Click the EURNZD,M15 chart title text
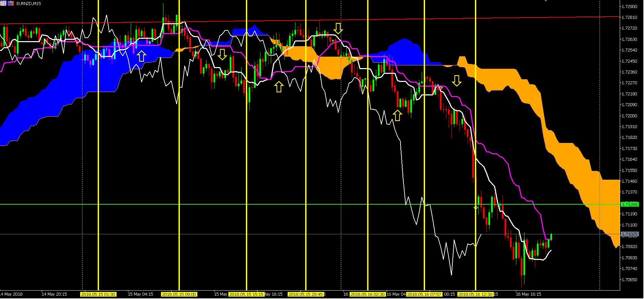Image resolution: width=644 pixels, height=299 pixels. click(29, 3)
